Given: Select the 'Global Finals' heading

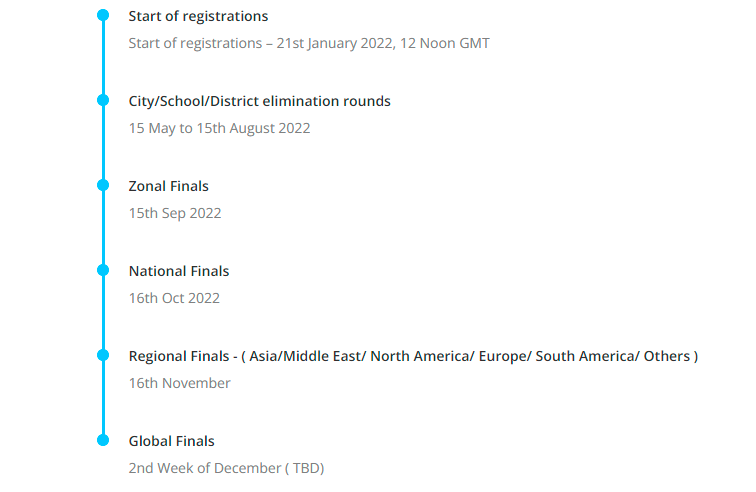Looking at the screenshot, I should click(x=171, y=441).
